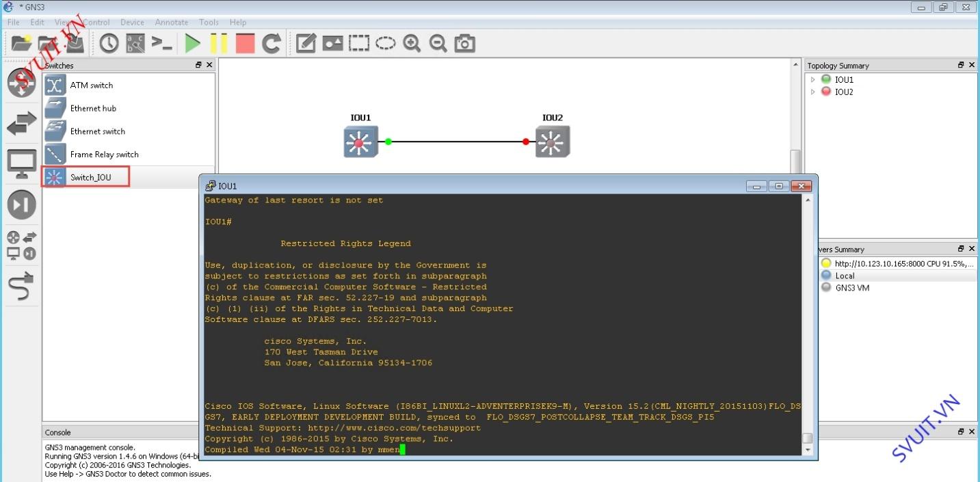Minimize the IOU1 terminal window

pyautogui.click(x=756, y=186)
